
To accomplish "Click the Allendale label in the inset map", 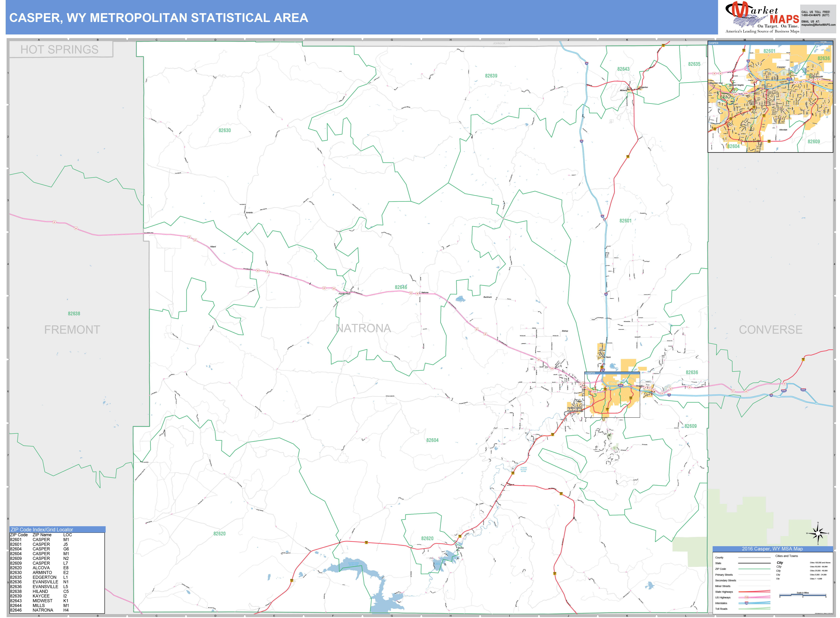I will [783, 130].
